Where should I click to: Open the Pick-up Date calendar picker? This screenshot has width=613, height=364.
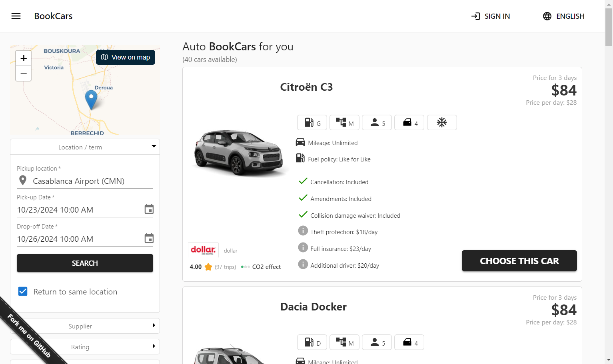[149, 209]
